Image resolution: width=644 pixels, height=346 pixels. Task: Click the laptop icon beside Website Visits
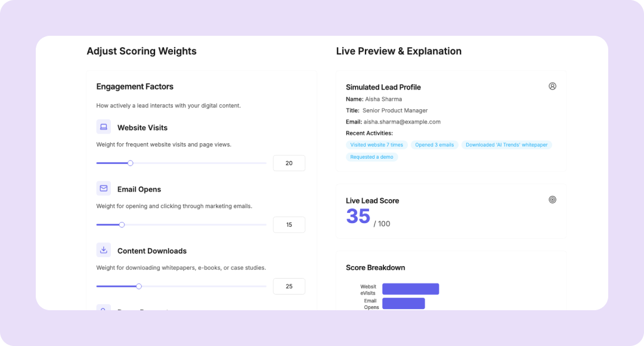click(x=104, y=127)
